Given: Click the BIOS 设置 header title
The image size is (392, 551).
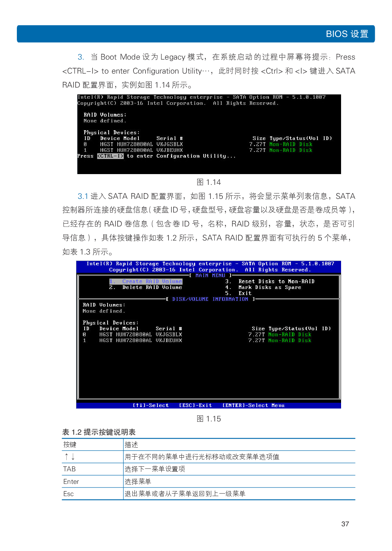Looking at the screenshot, I should click(347, 34).
